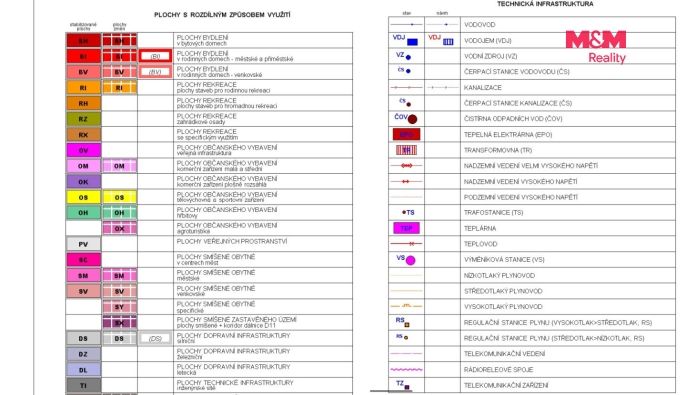The height and width of the screenshot is (395, 686).
Task: Select the DL air transport swatch
Action: tap(83, 370)
